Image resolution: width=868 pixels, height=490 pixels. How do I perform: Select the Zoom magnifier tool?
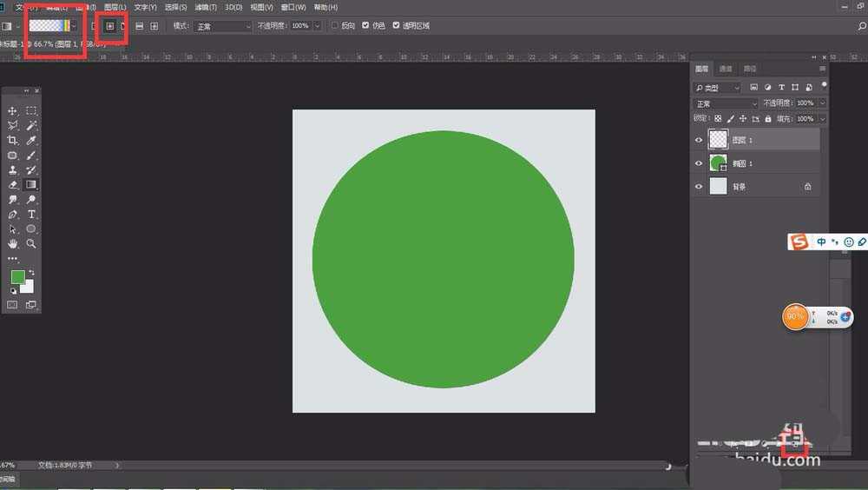click(x=31, y=244)
